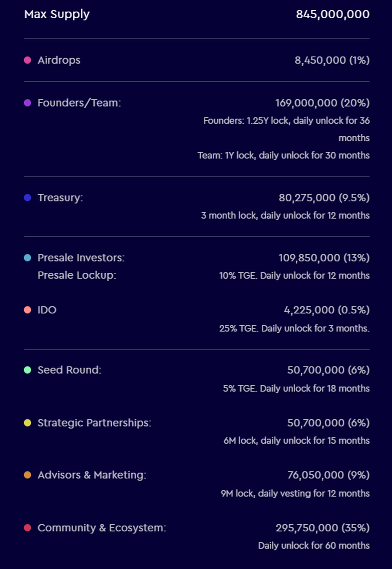This screenshot has height=569, width=392.
Task: Select the dark blue Treasury dot
Action: (x=27, y=198)
